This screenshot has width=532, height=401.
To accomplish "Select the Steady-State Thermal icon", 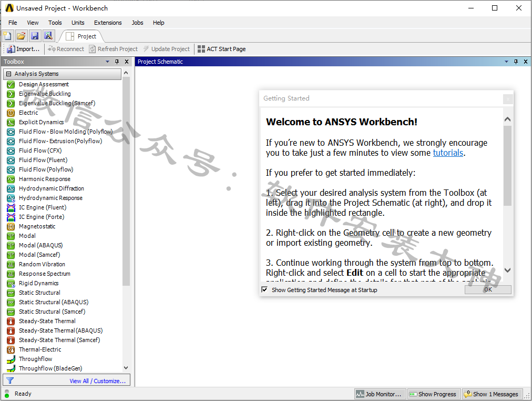I will pos(11,321).
